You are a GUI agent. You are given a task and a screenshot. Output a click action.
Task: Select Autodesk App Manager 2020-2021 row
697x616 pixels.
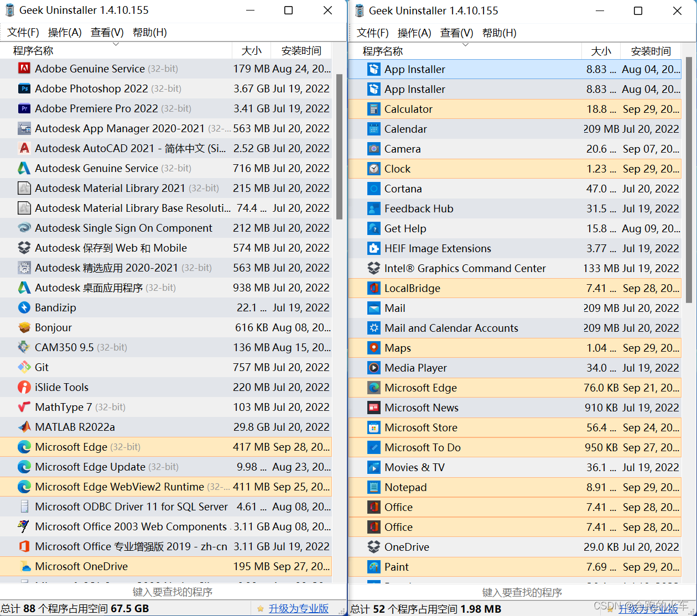coord(166,128)
